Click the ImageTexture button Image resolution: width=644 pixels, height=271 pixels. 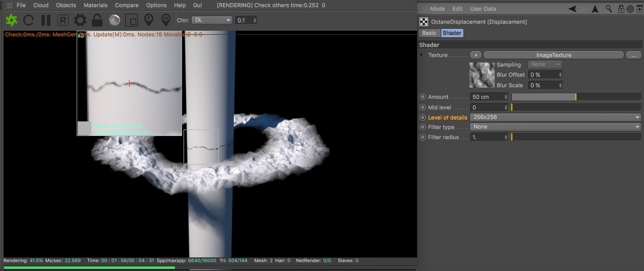click(554, 55)
